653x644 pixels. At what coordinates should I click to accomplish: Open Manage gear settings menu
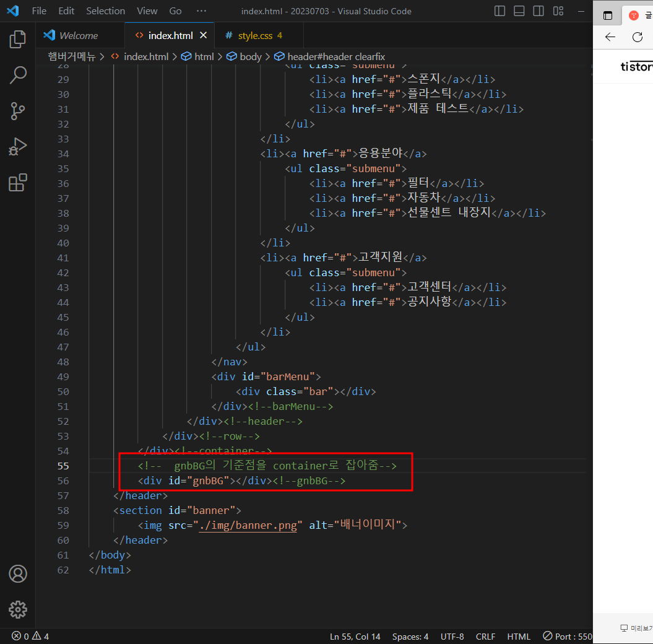tap(18, 609)
